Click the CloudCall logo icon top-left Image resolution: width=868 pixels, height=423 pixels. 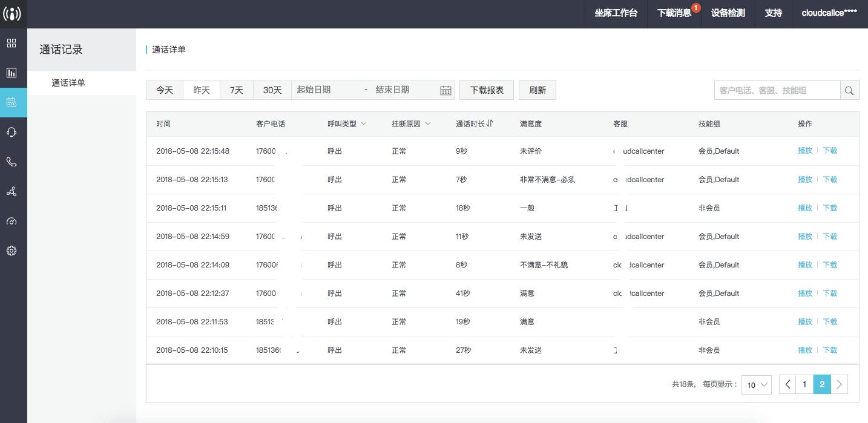(12, 13)
